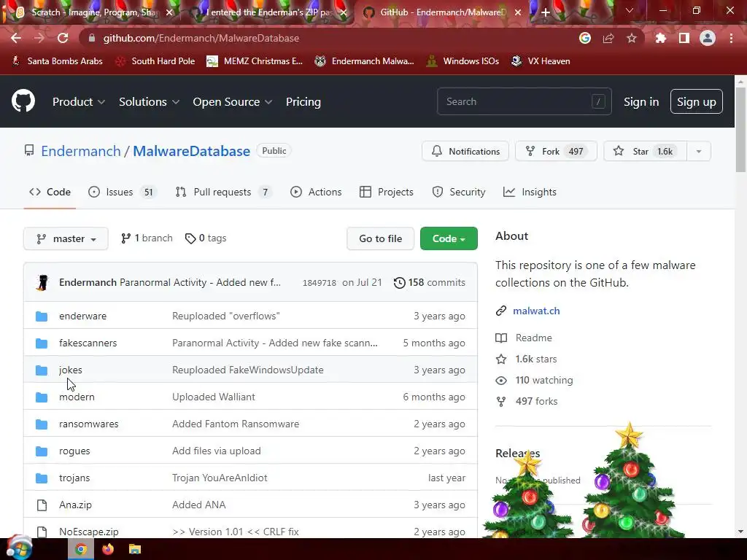Expand the Star options dropdown arrow

[698, 152]
